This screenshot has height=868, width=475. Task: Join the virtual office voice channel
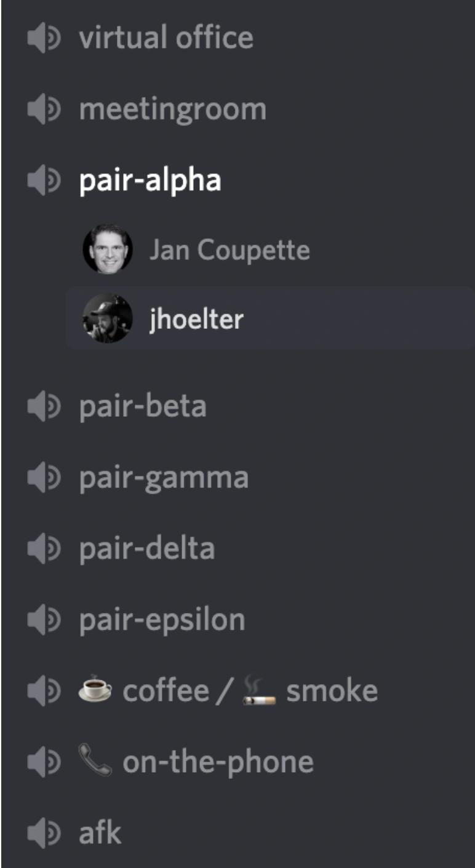pyautogui.click(x=166, y=37)
